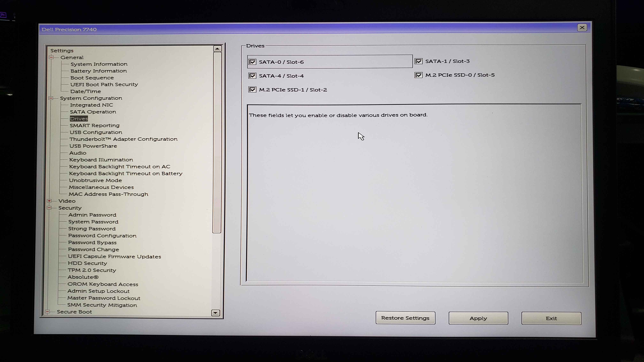Click the Restore Settings button
Viewport: 644px width, 362px height.
pos(405,318)
